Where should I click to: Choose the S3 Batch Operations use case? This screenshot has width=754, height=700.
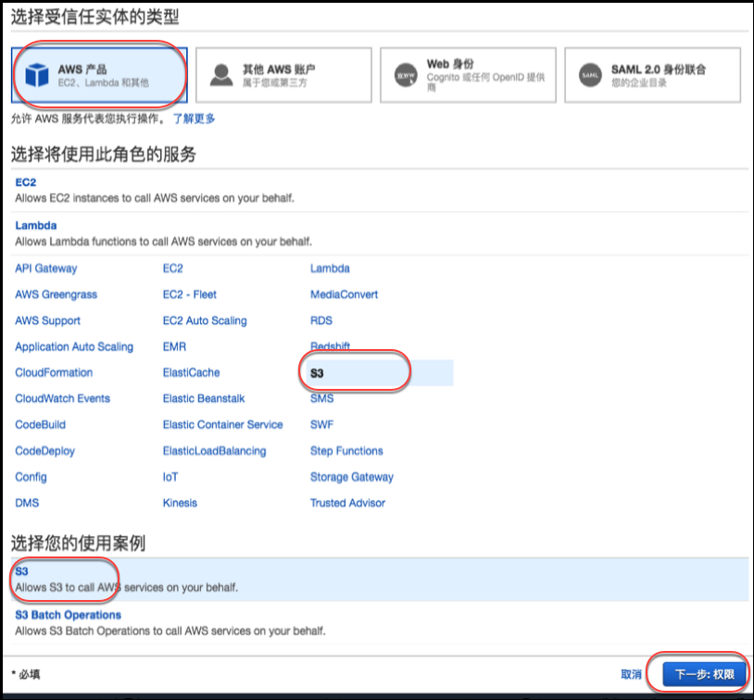[x=68, y=615]
